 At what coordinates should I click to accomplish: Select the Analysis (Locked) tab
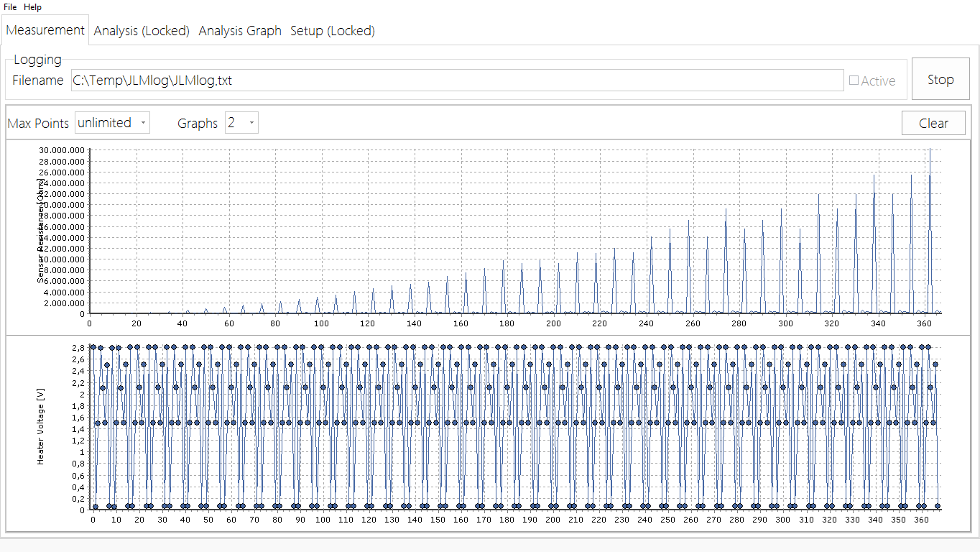coord(142,31)
